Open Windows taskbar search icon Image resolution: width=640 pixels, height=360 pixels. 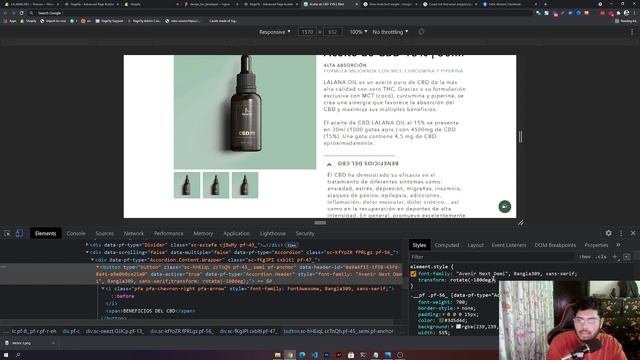18,355
